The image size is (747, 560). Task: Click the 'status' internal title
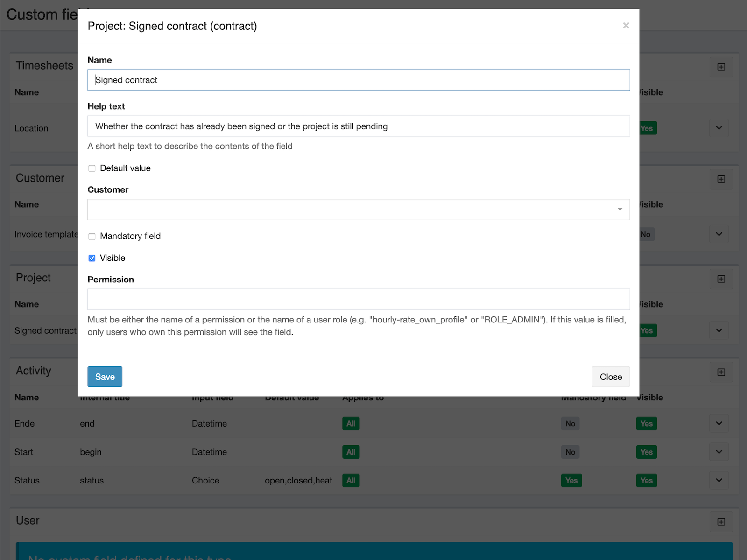[x=92, y=481]
